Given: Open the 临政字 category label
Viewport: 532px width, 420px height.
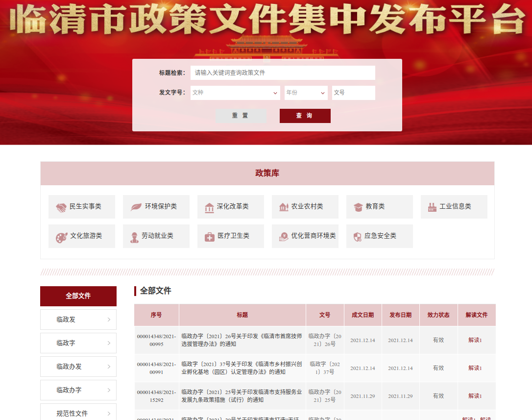Looking at the screenshot, I should (66, 343).
